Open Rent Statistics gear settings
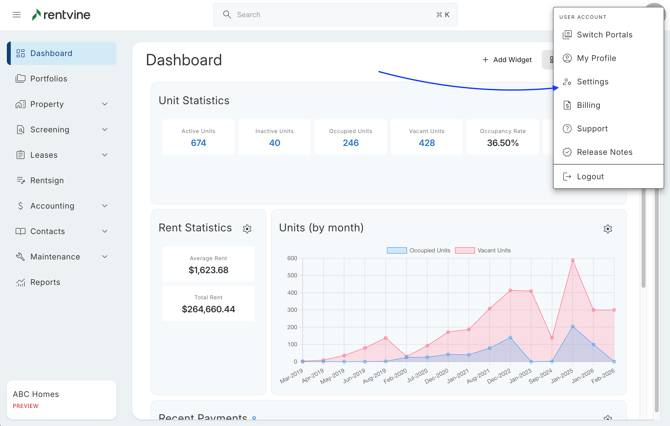This screenshot has width=670, height=426. point(247,229)
